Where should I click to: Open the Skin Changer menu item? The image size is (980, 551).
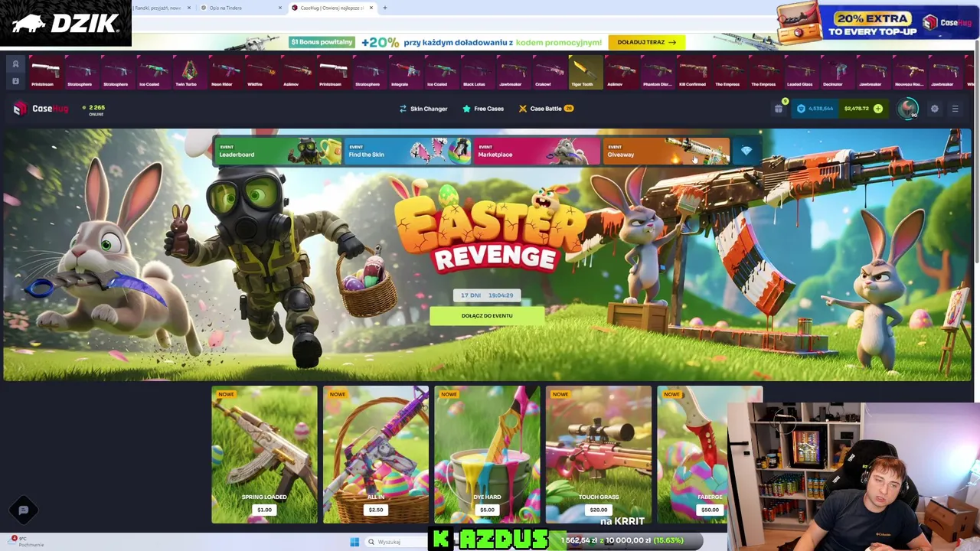(x=423, y=109)
